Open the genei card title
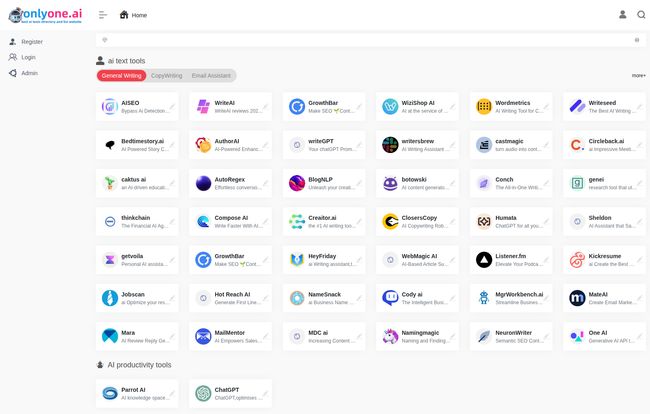 596,179
